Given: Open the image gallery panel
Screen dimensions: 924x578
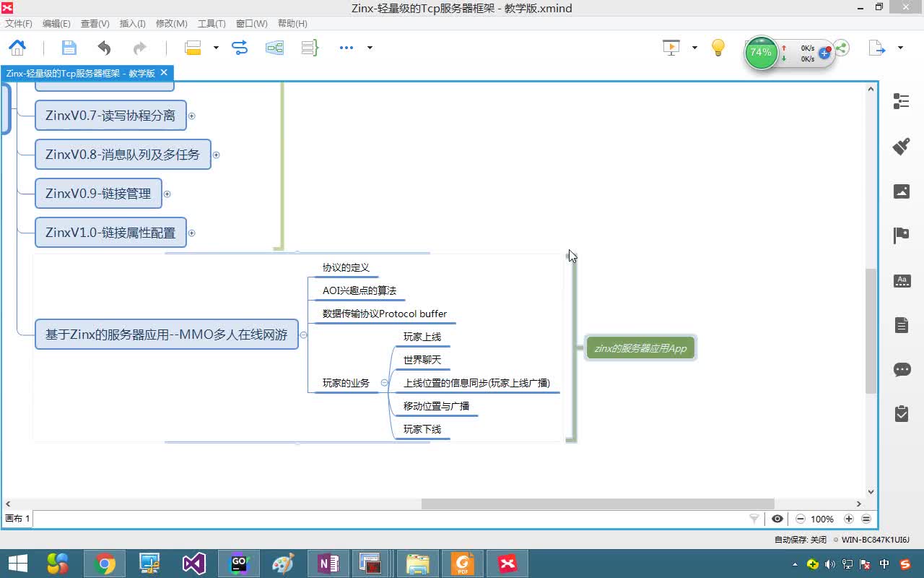Looking at the screenshot, I should click(x=902, y=191).
